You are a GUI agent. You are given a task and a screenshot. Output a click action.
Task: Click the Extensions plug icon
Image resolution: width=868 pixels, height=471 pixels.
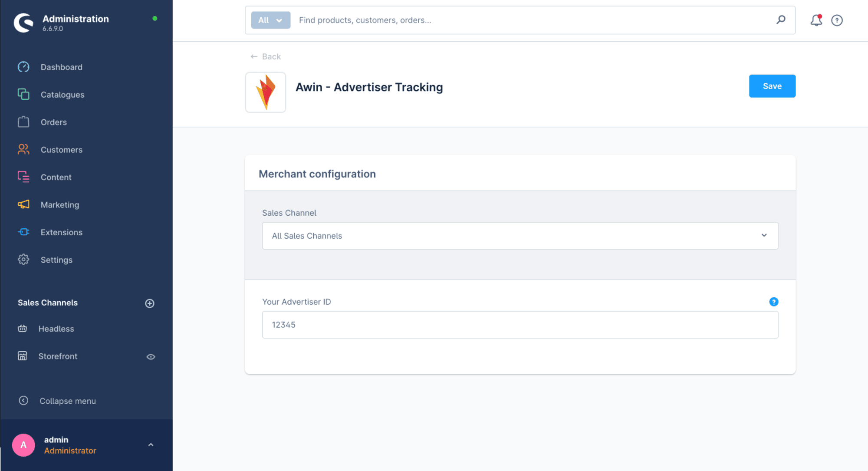pyautogui.click(x=23, y=232)
